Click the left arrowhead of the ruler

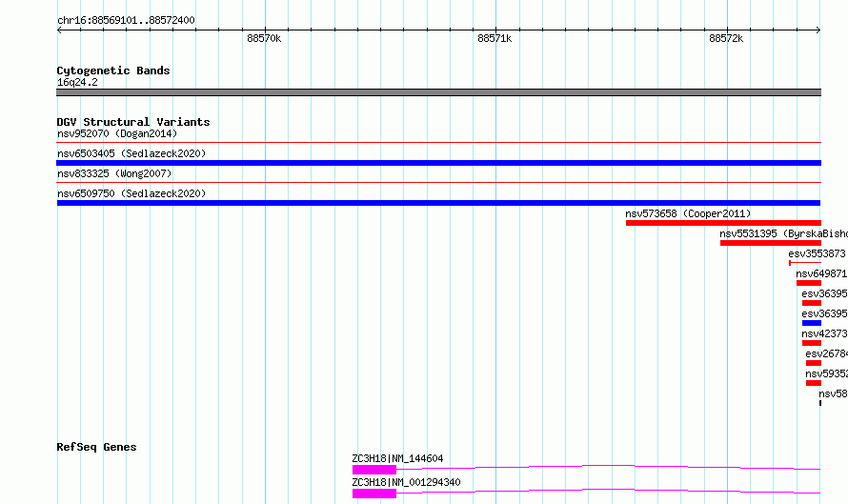click(x=59, y=30)
